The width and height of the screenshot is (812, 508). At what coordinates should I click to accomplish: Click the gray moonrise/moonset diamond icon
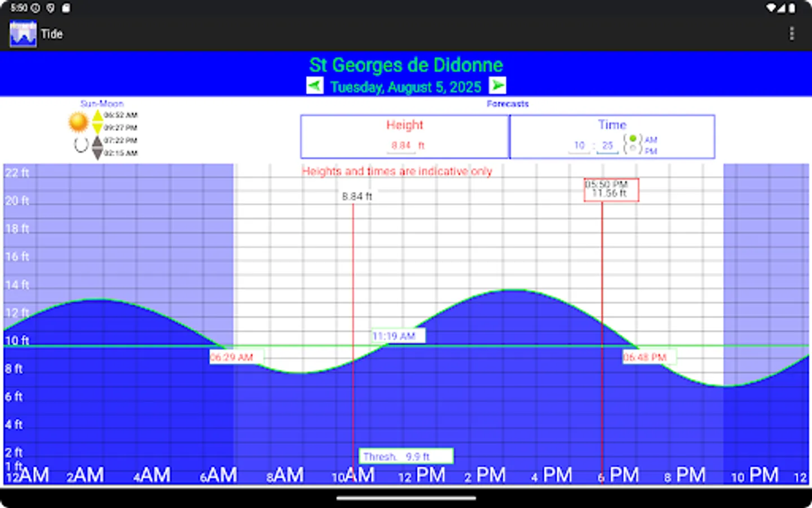tap(99, 148)
